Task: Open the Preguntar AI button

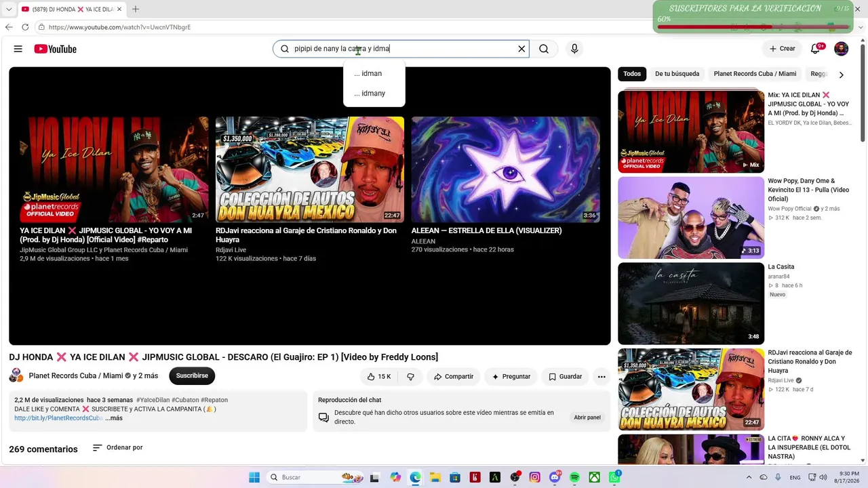Action: pyautogui.click(x=511, y=377)
